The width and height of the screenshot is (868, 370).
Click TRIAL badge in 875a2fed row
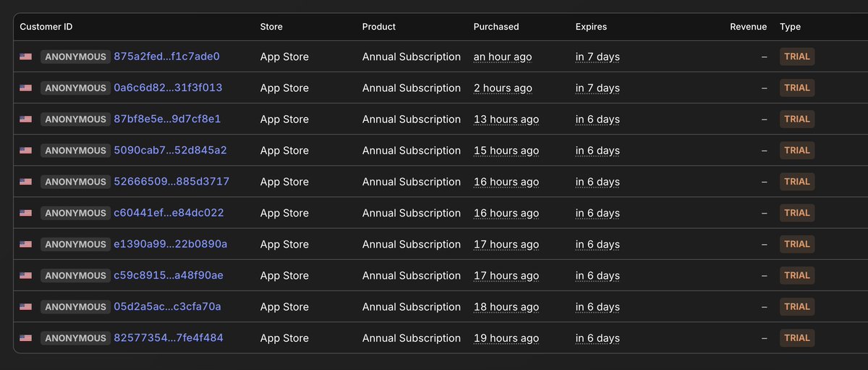[x=797, y=56]
